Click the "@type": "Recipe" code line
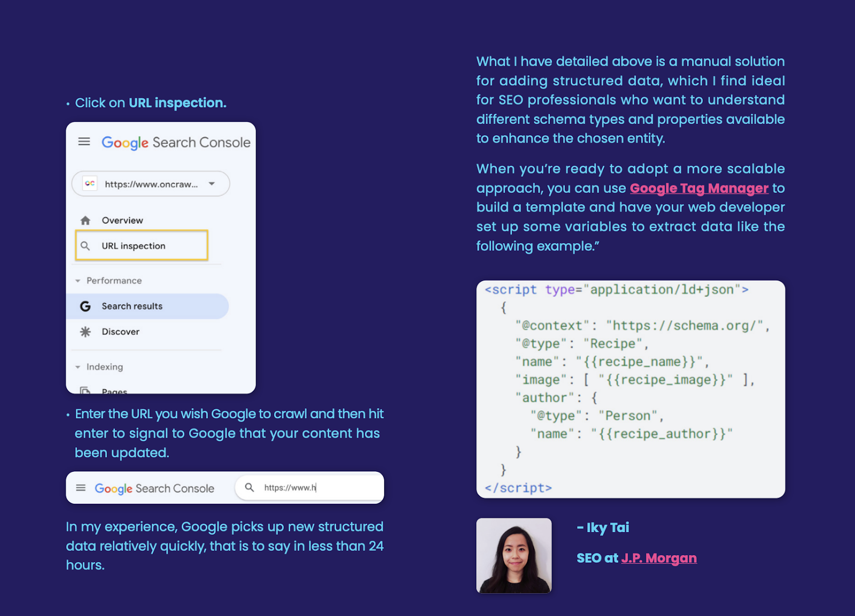Viewport: 855px width, 616px height. click(582, 344)
